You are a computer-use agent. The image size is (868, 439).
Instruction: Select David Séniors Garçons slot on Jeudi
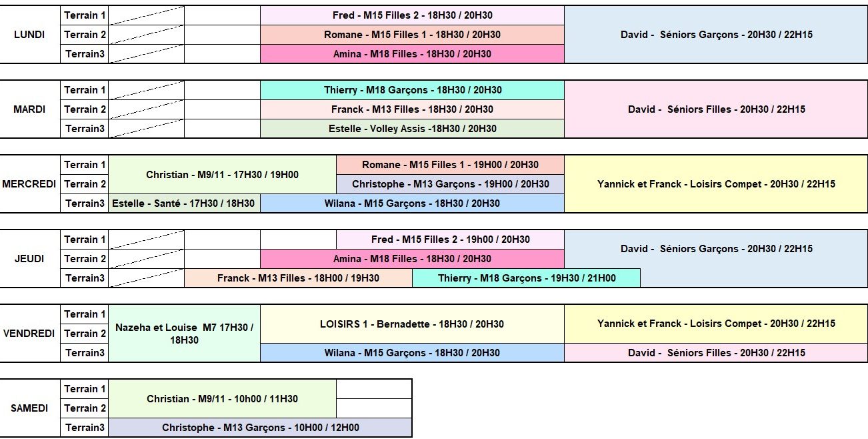pyautogui.click(x=716, y=249)
